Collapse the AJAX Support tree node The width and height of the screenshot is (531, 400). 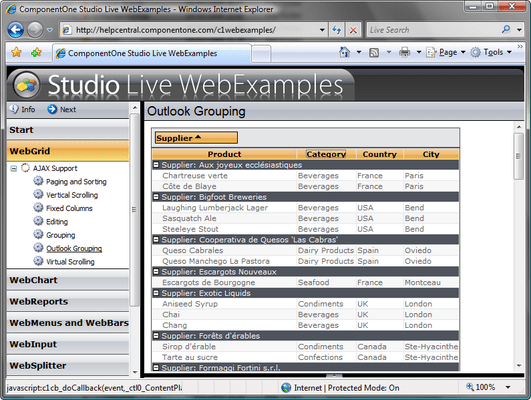pos(14,168)
